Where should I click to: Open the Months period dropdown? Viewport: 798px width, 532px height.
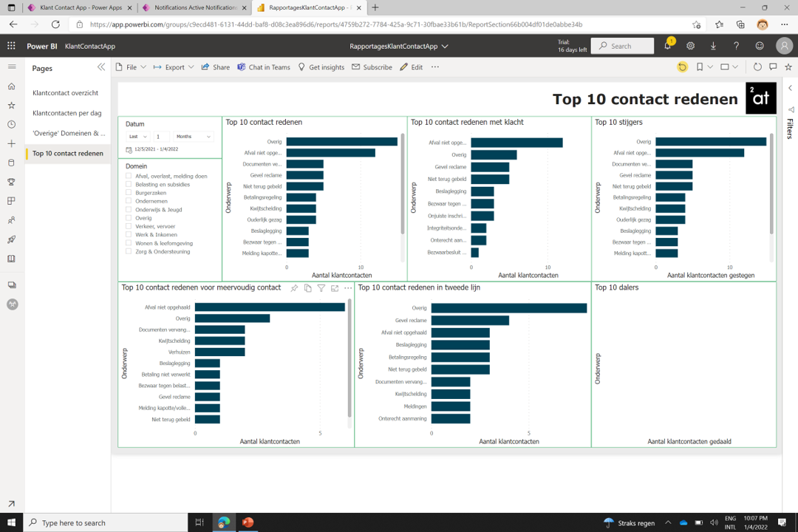click(x=194, y=137)
